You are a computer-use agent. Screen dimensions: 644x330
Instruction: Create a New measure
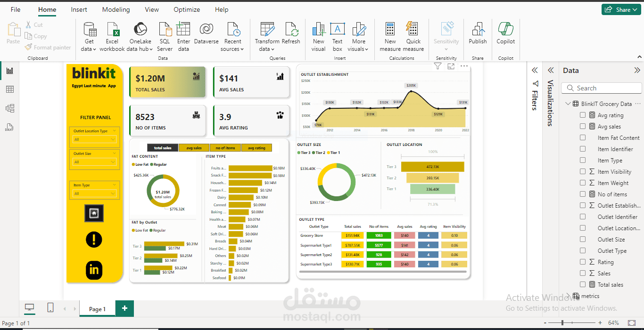pos(390,37)
